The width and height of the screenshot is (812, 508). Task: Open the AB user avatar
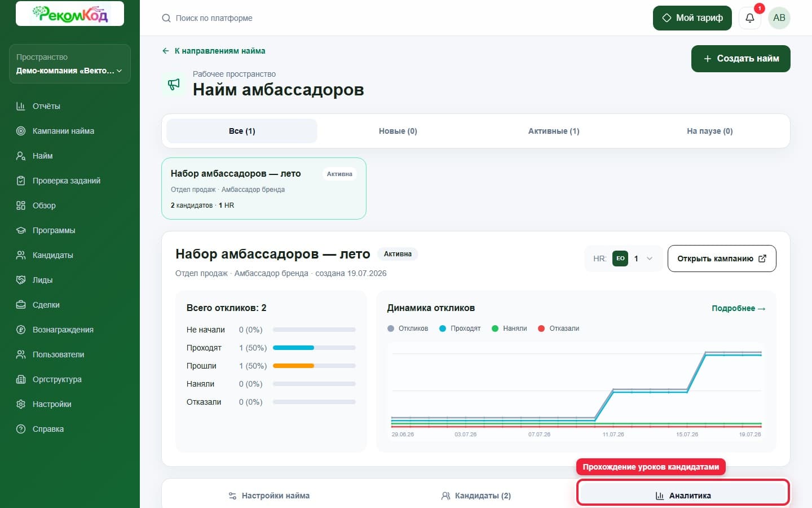(x=779, y=18)
